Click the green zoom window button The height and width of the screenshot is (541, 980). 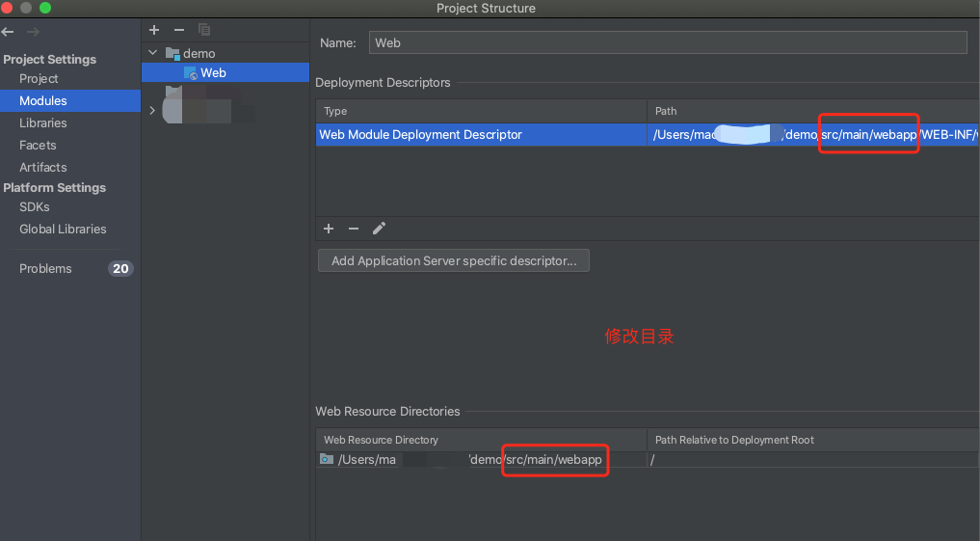pyautogui.click(x=45, y=8)
